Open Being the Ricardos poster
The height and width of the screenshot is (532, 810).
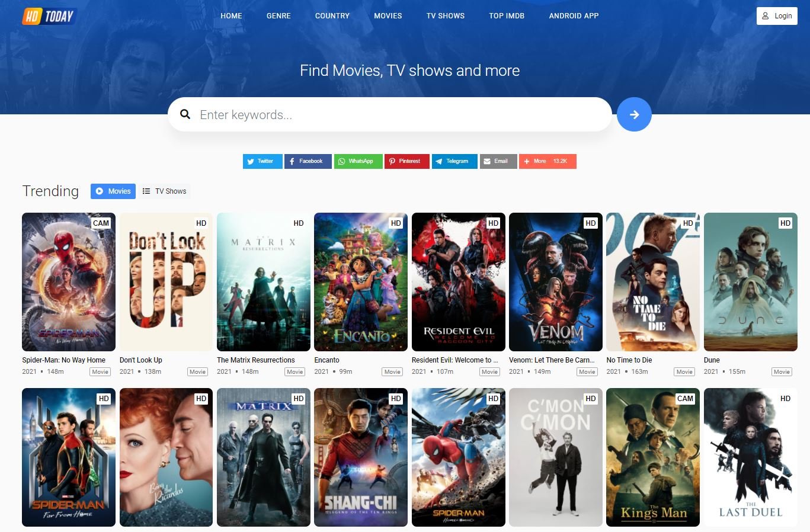(x=166, y=457)
